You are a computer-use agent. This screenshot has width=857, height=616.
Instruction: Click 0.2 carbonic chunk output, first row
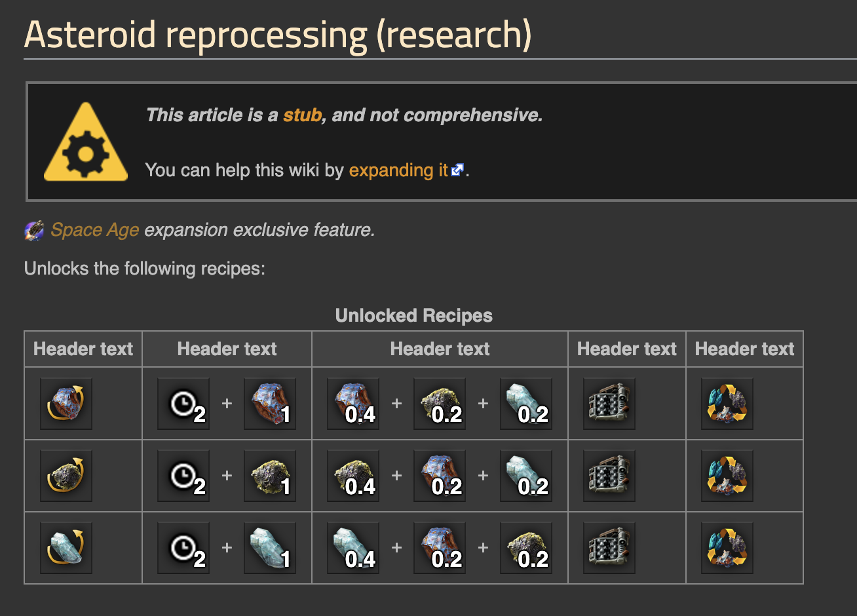(x=440, y=404)
